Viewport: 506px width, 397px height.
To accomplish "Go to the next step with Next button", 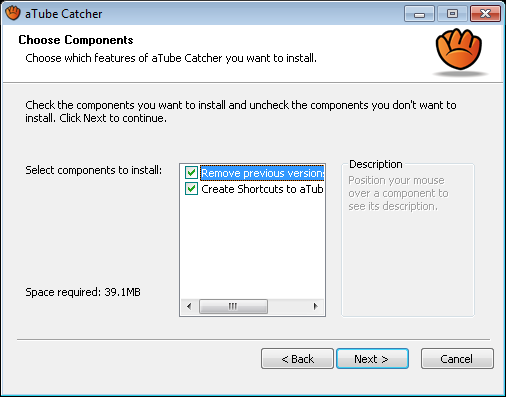I will [372, 359].
